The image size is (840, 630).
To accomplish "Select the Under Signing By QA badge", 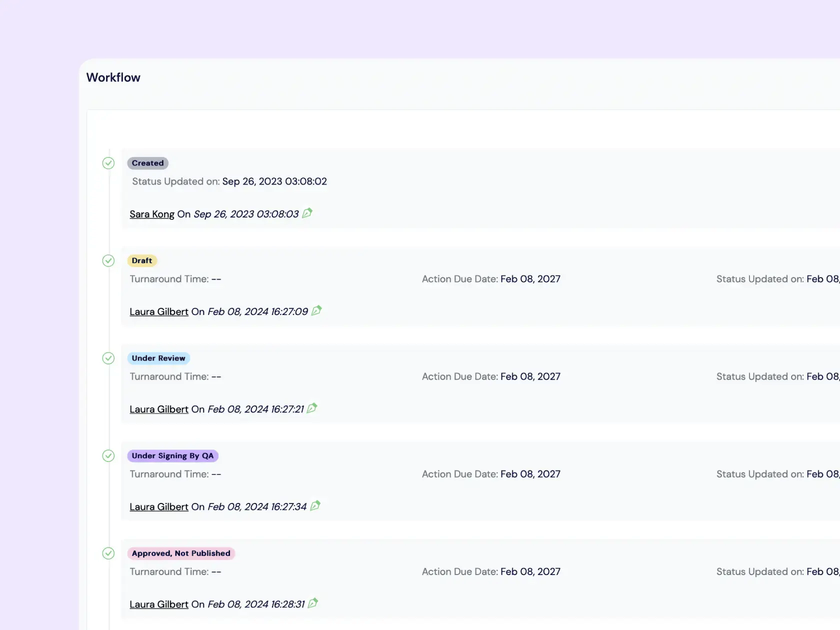I will point(172,455).
